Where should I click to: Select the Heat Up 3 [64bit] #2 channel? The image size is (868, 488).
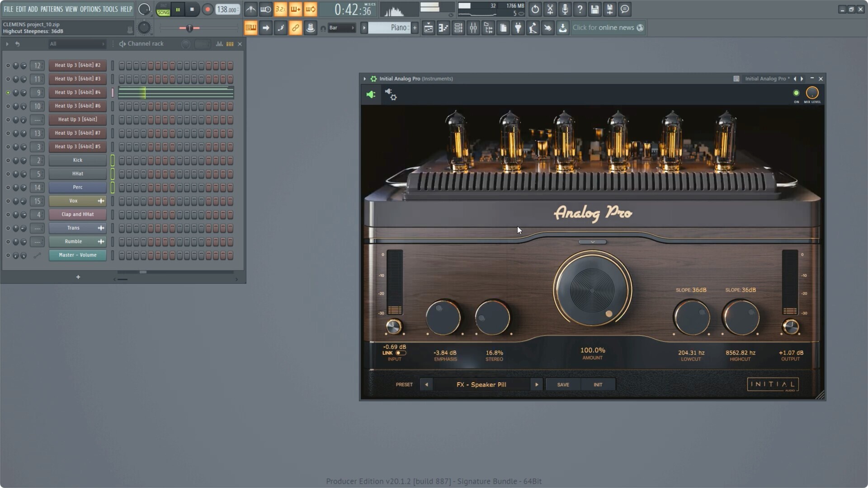[78, 66]
